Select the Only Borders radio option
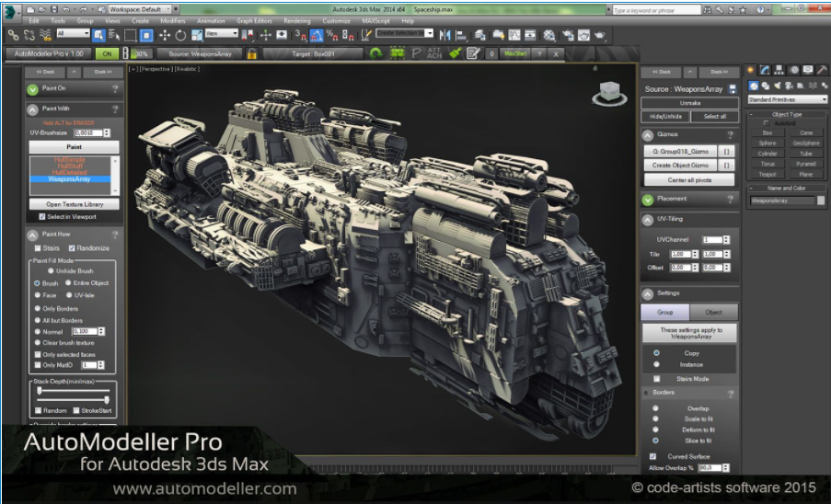The width and height of the screenshot is (831, 504). point(38,308)
